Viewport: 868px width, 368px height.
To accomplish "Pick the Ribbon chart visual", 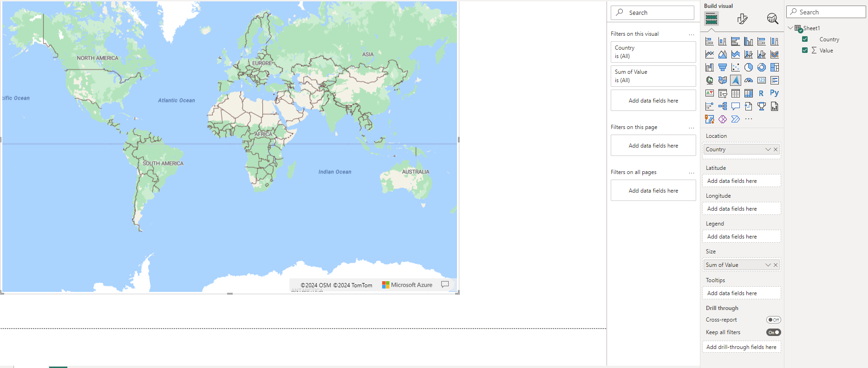I will tap(774, 54).
